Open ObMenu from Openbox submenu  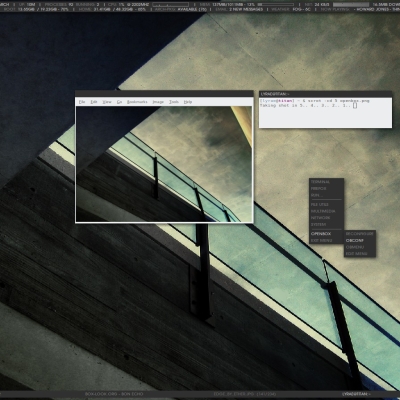click(x=360, y=247)
